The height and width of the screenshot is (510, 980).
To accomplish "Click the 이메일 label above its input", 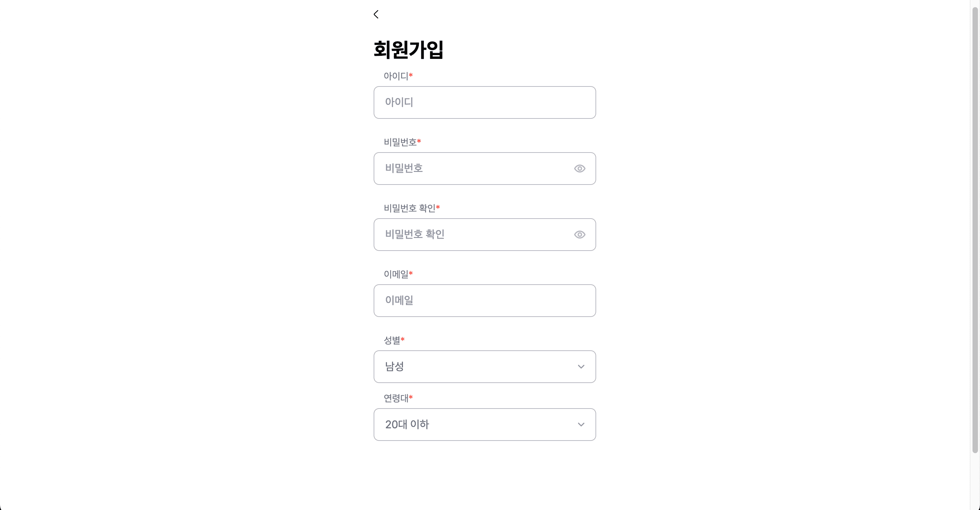I will pos(396,273).
